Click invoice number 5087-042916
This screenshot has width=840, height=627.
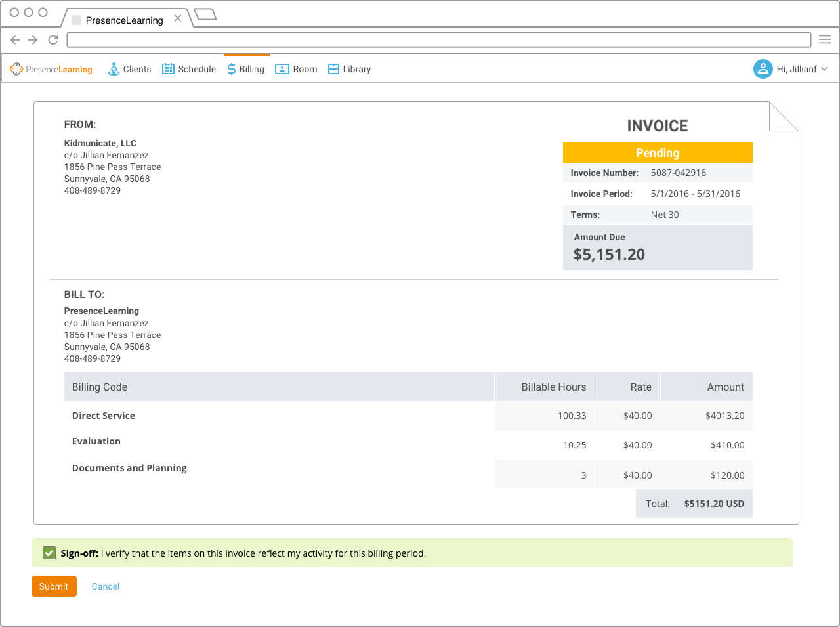[679, 173]
